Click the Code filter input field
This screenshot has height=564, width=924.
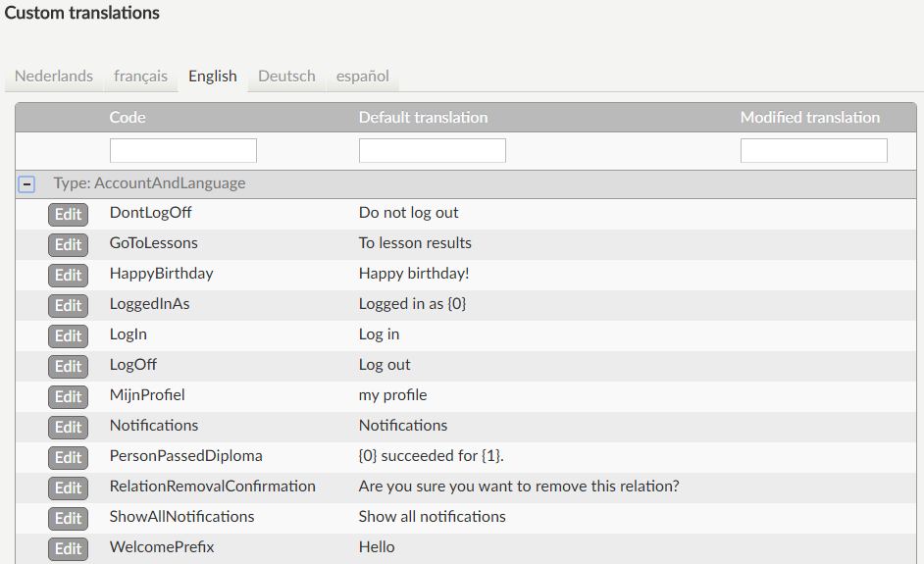[183, 150]
